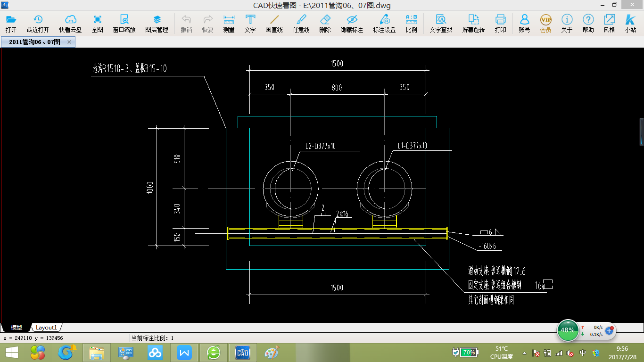
Task: Expand the system tray hidden icons arrow
Action: 525,353
